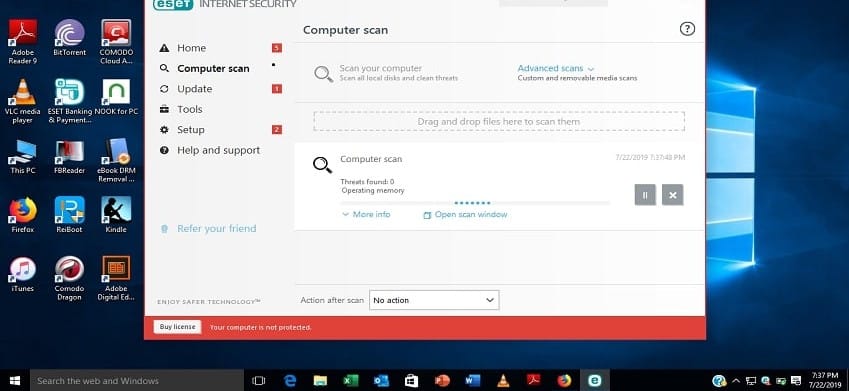Open the Tools section
Image resolution: width=849 pixels, height=391 pixels.
(189, 109)
